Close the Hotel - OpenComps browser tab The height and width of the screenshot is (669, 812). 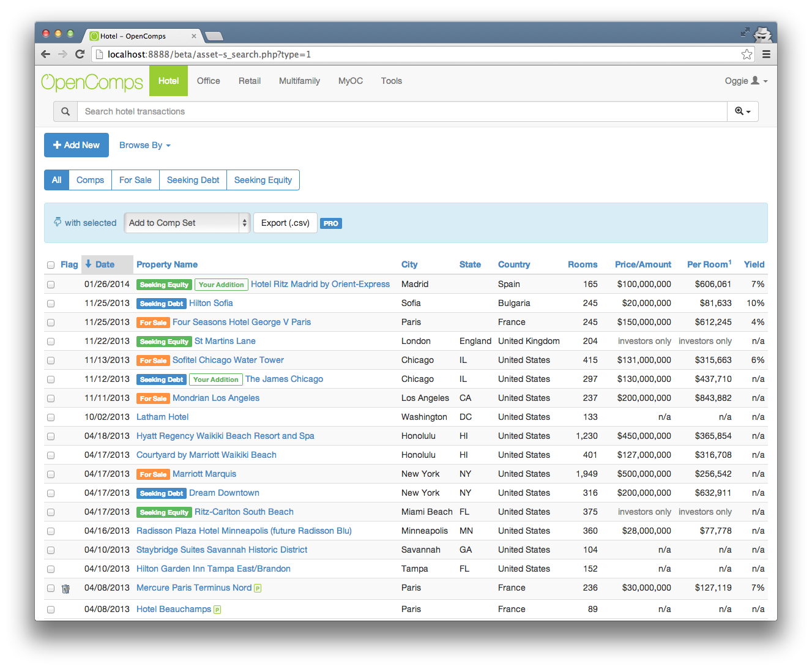pyautogui.click(x=194, y=36)
